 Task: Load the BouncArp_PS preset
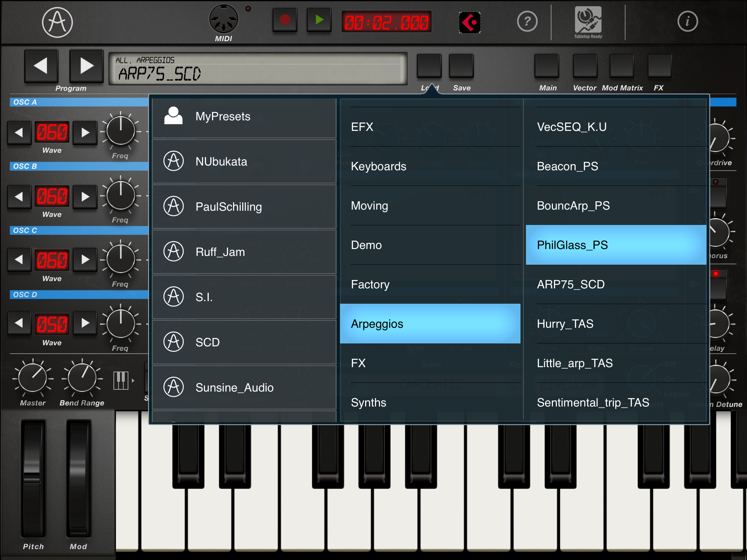coord(616,206)
